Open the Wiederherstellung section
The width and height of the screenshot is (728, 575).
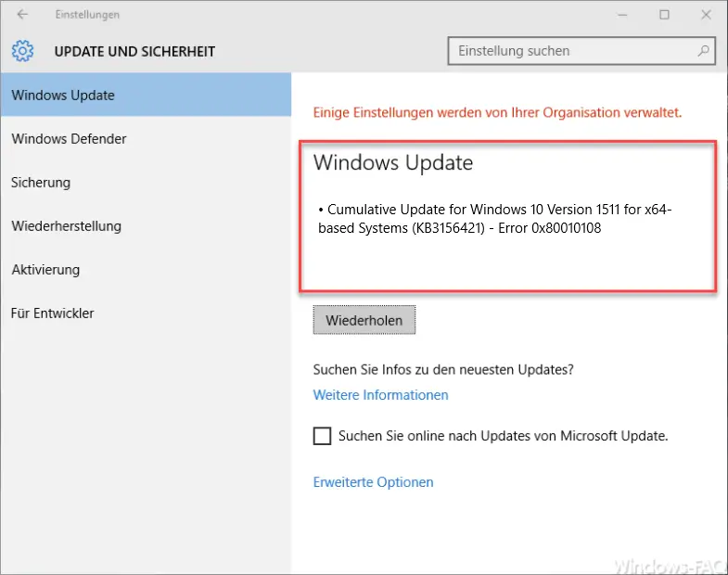(x=146, y=225)
